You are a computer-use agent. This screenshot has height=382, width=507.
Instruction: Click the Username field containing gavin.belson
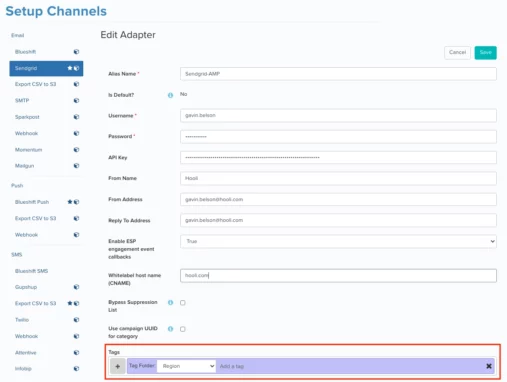click(x=338, y=115)
